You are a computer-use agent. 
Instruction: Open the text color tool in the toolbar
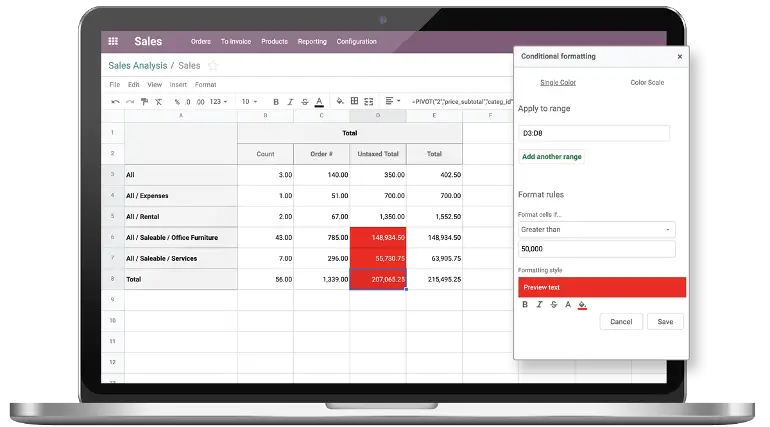click(x=319, y=102)
